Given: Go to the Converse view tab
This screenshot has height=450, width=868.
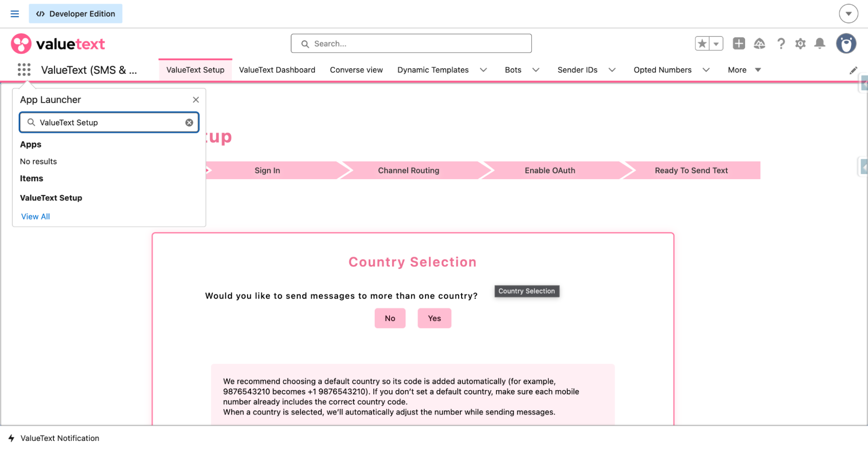Looking at the screenshot, I should click(356, 70).
